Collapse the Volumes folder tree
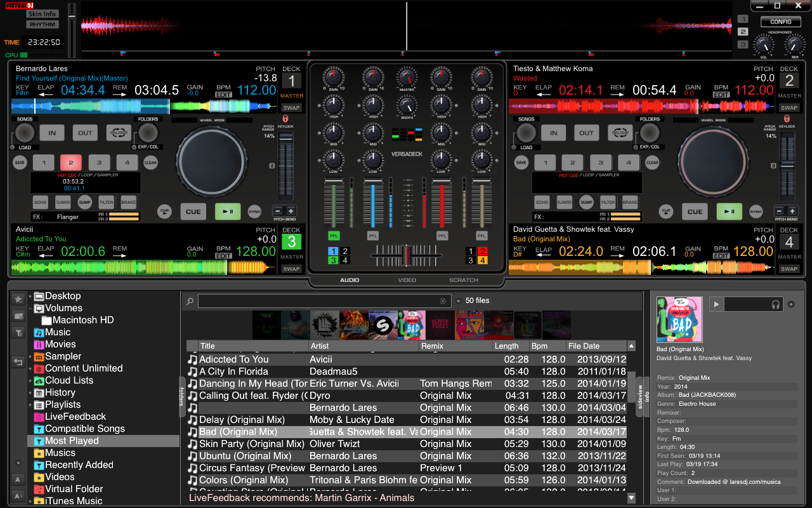812x508 pixels. coord(30,308)
